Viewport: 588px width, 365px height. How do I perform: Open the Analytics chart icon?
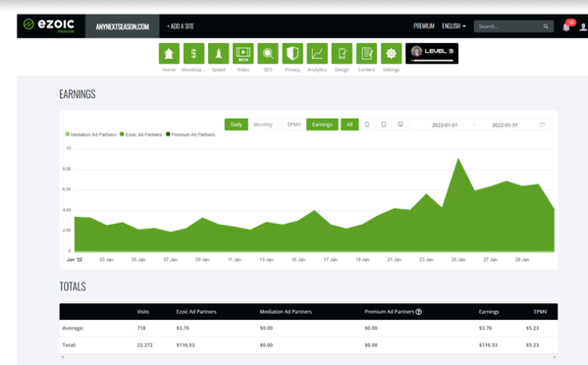[x=317, y=53]
